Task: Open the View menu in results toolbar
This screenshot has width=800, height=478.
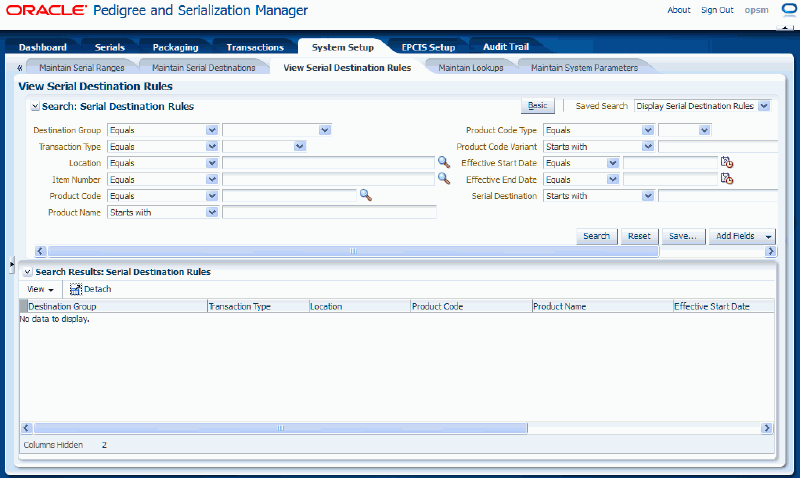Action: click(40, 289)
